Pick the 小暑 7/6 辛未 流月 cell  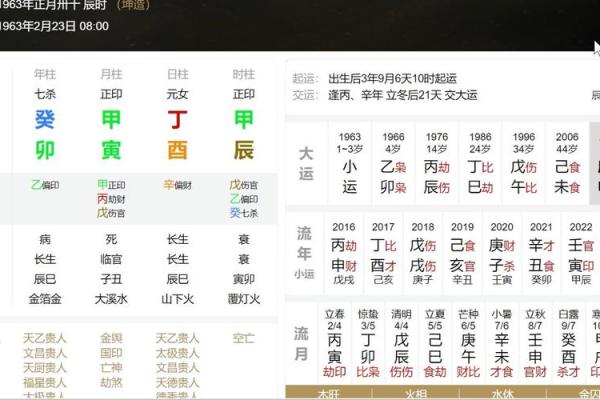pyautogui.click(x=502, y=343)
